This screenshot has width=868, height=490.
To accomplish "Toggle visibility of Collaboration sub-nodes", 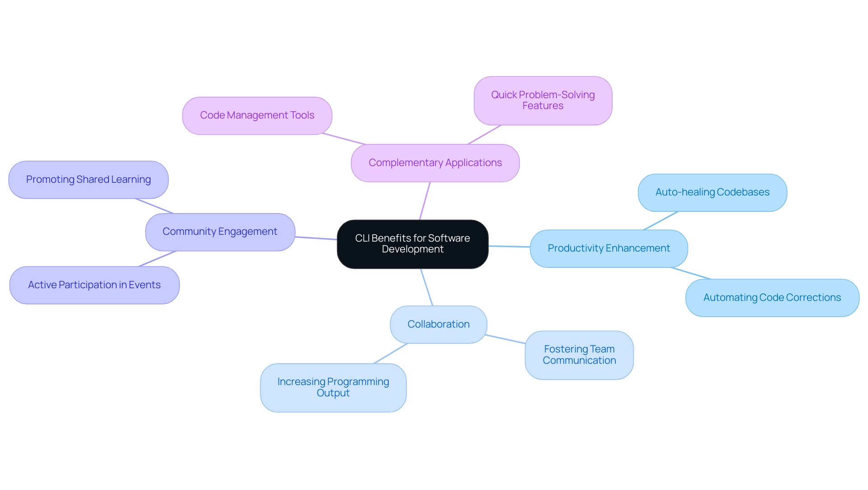I will pos(439,324).
